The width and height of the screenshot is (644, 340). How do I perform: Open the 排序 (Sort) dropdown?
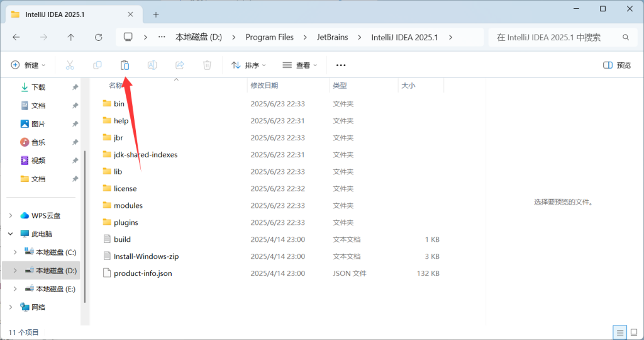248,65
